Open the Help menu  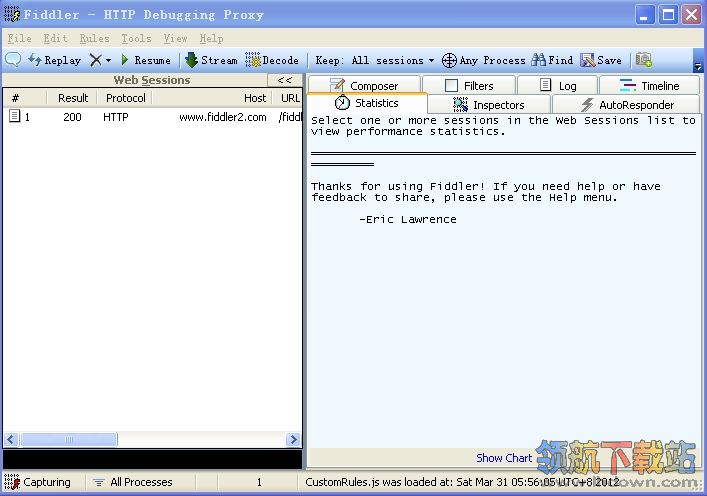pos(211,38)
